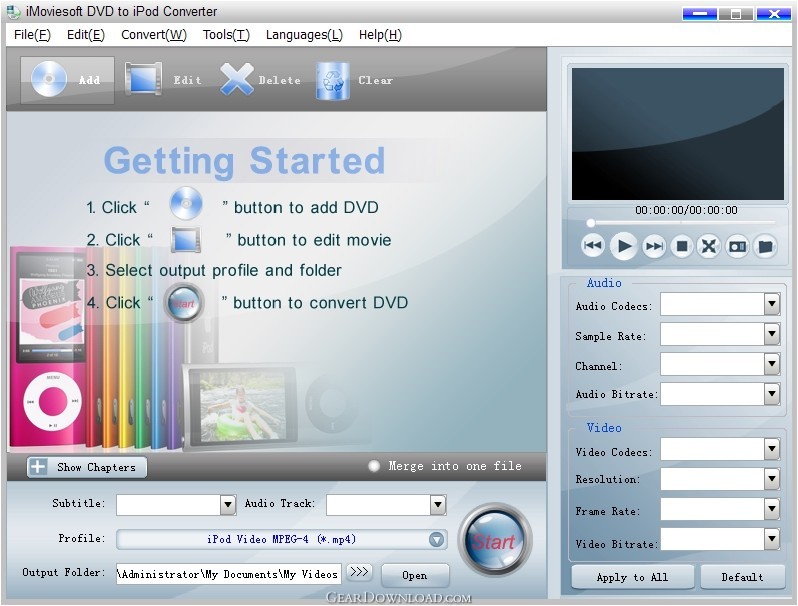The width and height of the screenshot is (798, 606).
Task: Click the Open output folder button
Action: [x=415, y=575]
